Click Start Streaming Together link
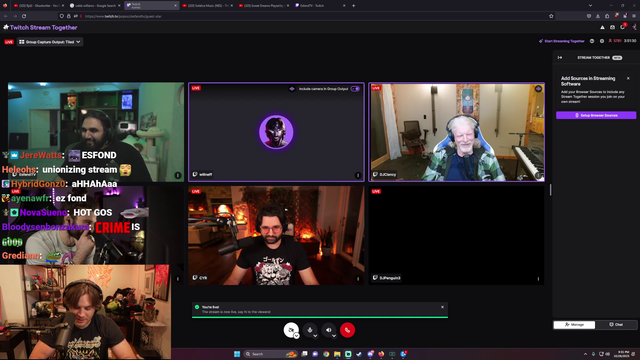The image size is (640, 360). [562, 41]
